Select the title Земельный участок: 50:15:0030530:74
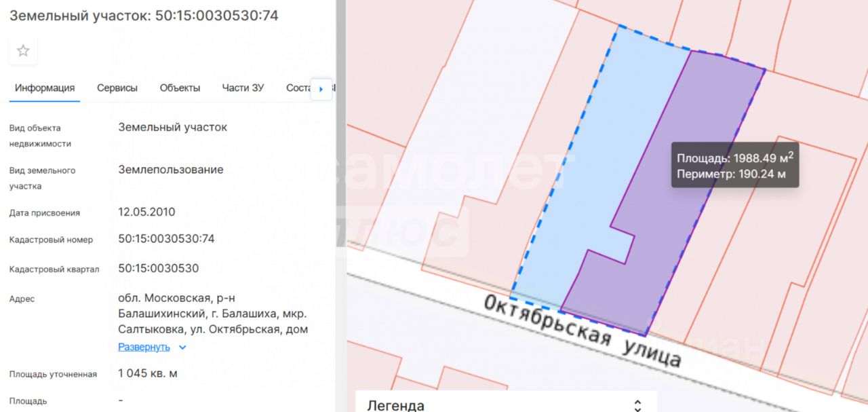Image resolution: width=868 pixels, height=412 pixels. coord(144,15)
